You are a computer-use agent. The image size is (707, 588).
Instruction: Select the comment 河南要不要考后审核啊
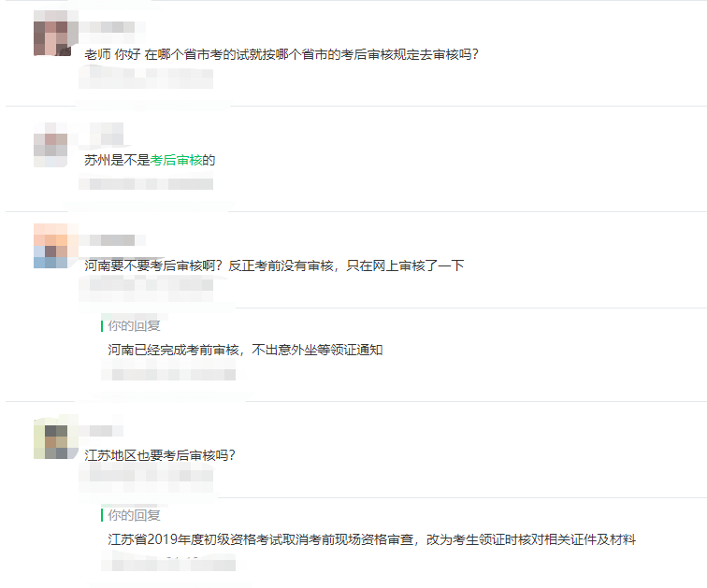click(274, 265)
